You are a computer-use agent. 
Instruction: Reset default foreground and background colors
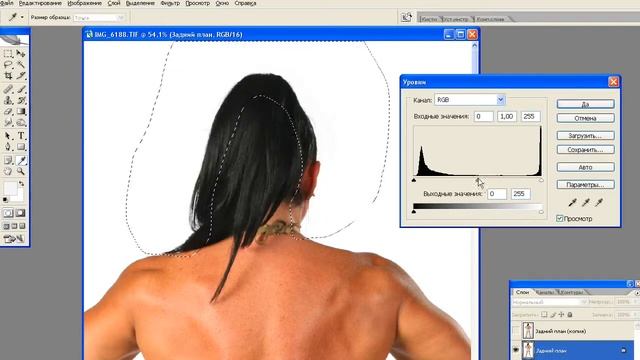pyautogui.click(x=5, y=200)
